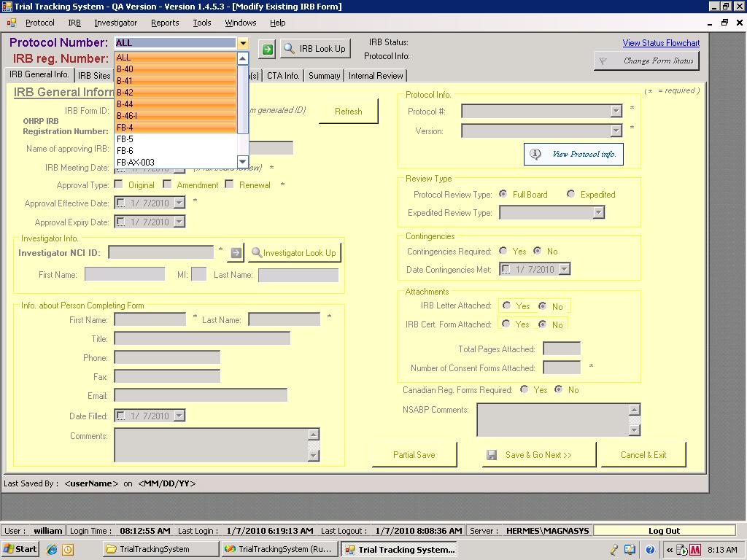747x560 pixels.
Task: Click the Log Out button
Action: point(664,531)
